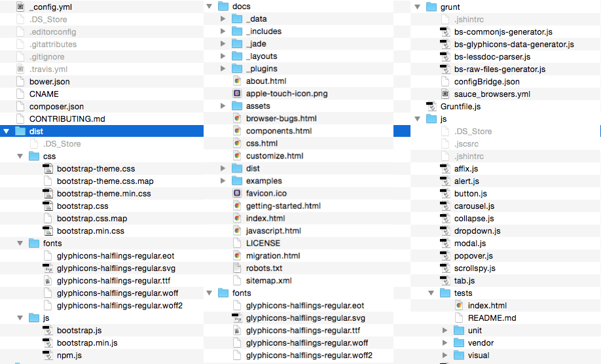This screenshot has height=364, width=601.
Task: Select javascript.html file name
Action: click(x=273, y=230)
